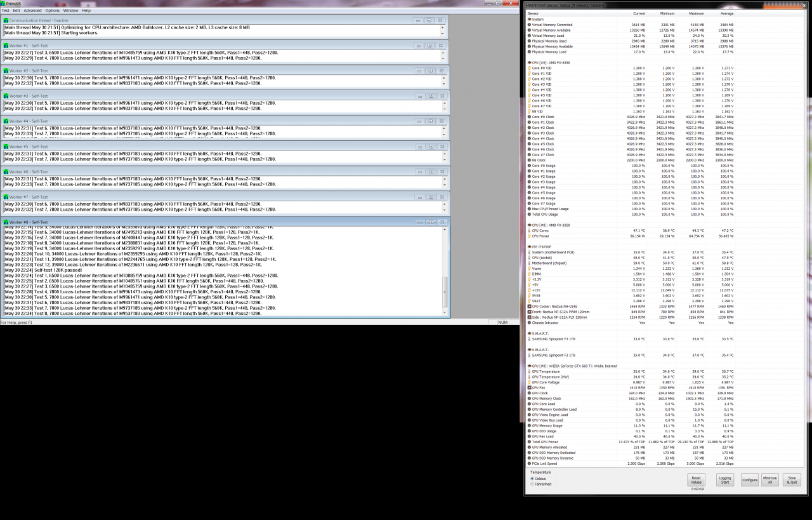Image resolution: width=812 pixels, height=520 pixels.
Task: Click the GPU Fan sensor icon
Action: (x=530, y=387)
